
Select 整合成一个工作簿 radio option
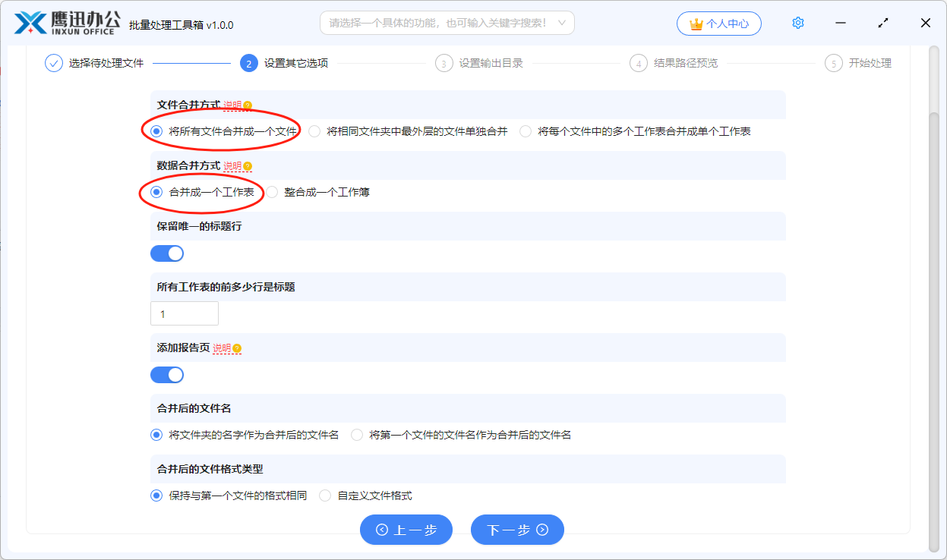272,192
